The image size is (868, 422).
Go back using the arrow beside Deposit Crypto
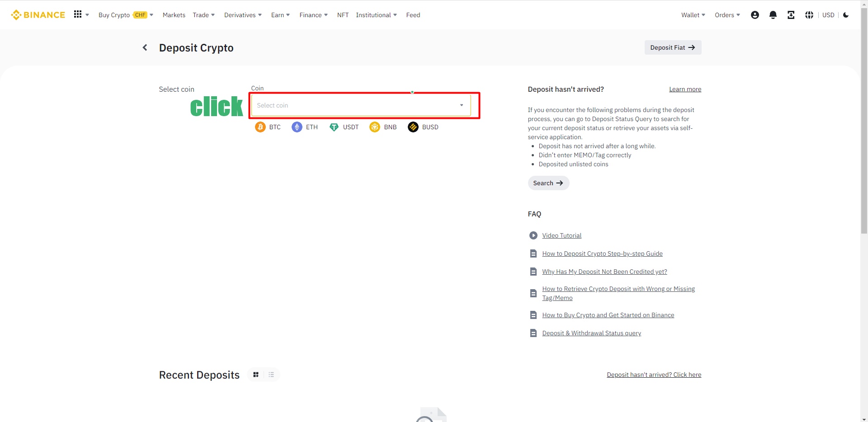[145, 47]
